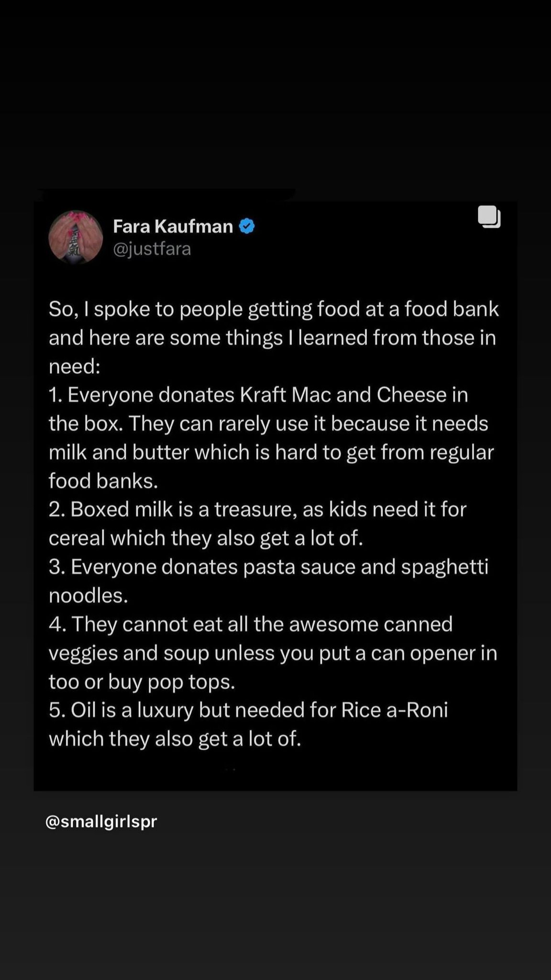Tap the 'So, I spoke to people' opening line
This screenshot has height=980, width=551.
(274, 309)
